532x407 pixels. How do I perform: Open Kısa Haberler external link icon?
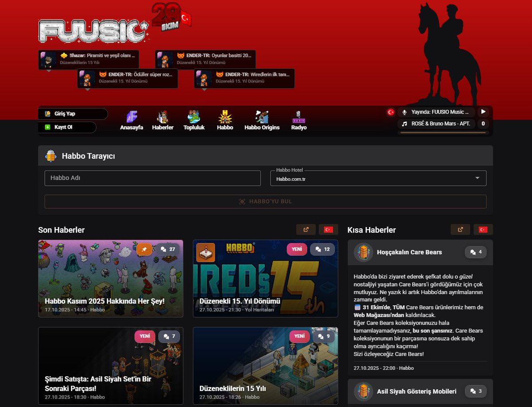pyautogui.click(x=460, y=229)
